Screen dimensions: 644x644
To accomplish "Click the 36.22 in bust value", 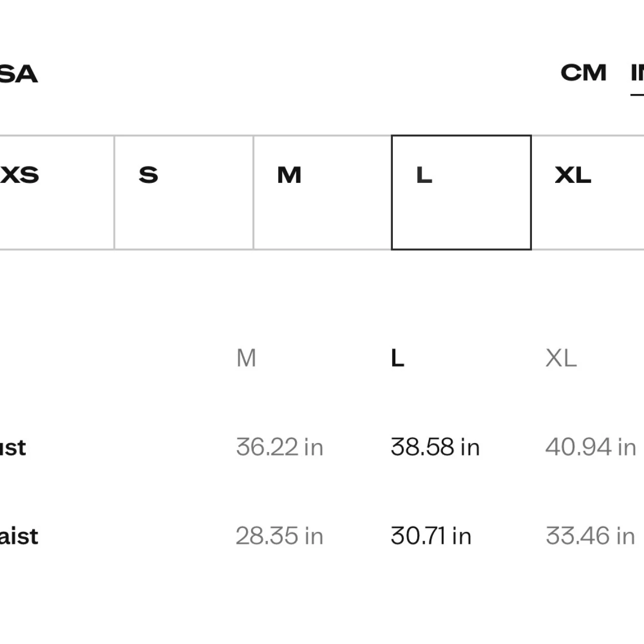I will (279, 447).
